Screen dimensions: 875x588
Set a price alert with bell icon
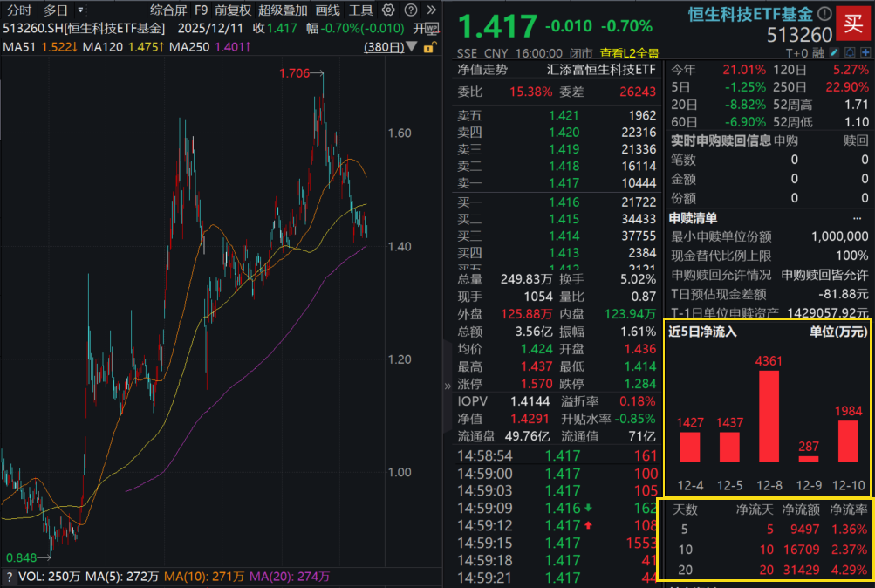[850, 53]
